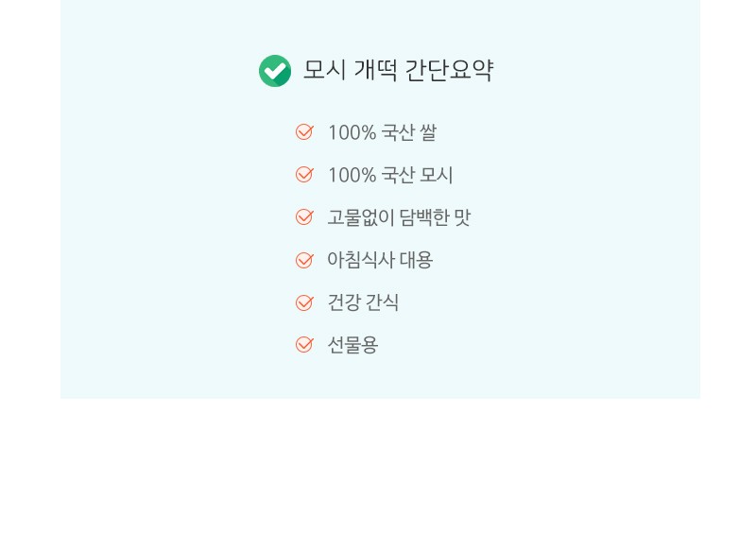Click the green checkmark icon beside the heading
Screen dimensions: 756x534
[275, 71]
